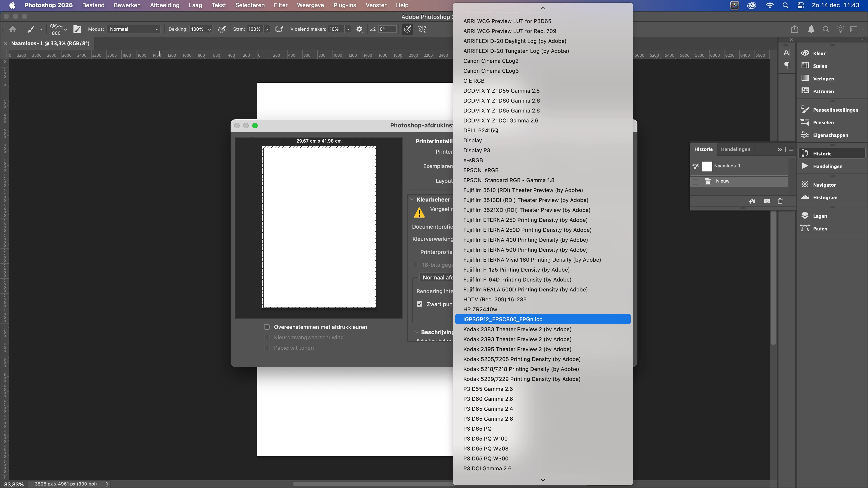The width and height of the screenshot is (868, 488).
Task: Click the brush angle 0° input field
Action: (x=387, y=29)
